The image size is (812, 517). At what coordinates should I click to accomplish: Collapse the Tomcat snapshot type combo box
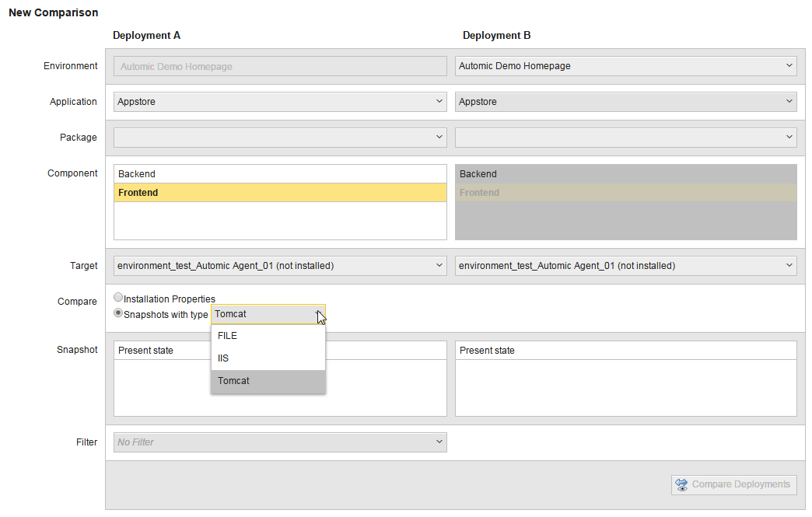click(x=268, y=314)
